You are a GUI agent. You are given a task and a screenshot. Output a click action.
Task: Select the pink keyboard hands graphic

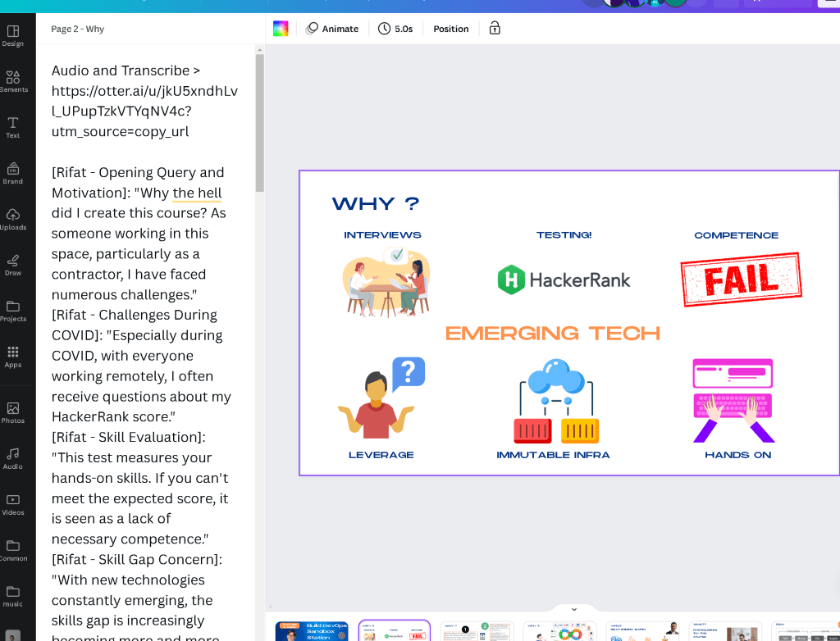(733, 401)
